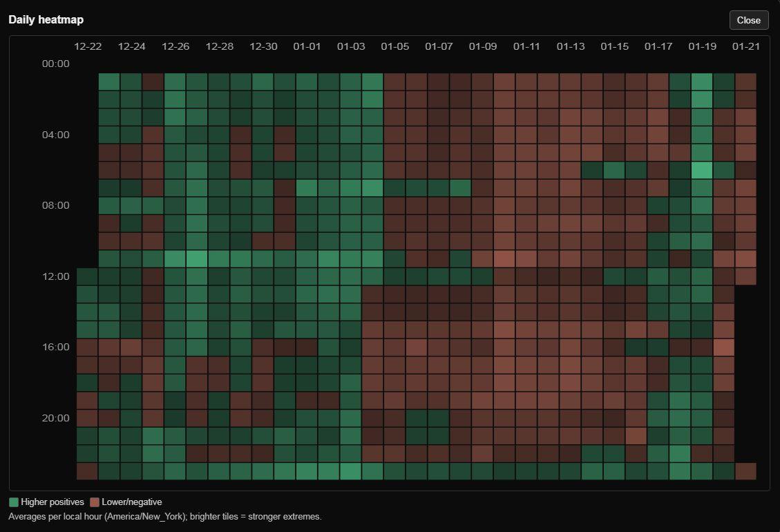Click the Daily heatmap title

click(x=46, y=20)
